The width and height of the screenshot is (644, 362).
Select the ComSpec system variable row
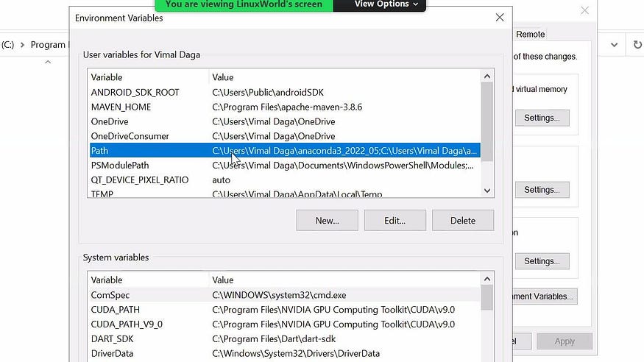pos(285,295)
